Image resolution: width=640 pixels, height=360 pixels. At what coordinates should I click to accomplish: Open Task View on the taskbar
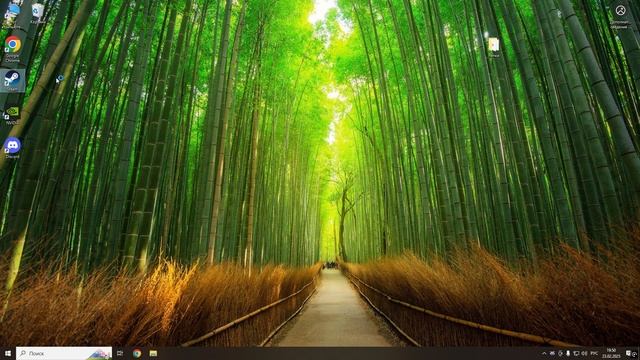120,353
